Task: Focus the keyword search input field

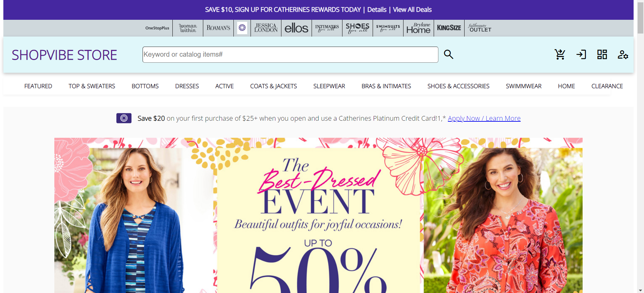Action: click(x=290, y=55)
